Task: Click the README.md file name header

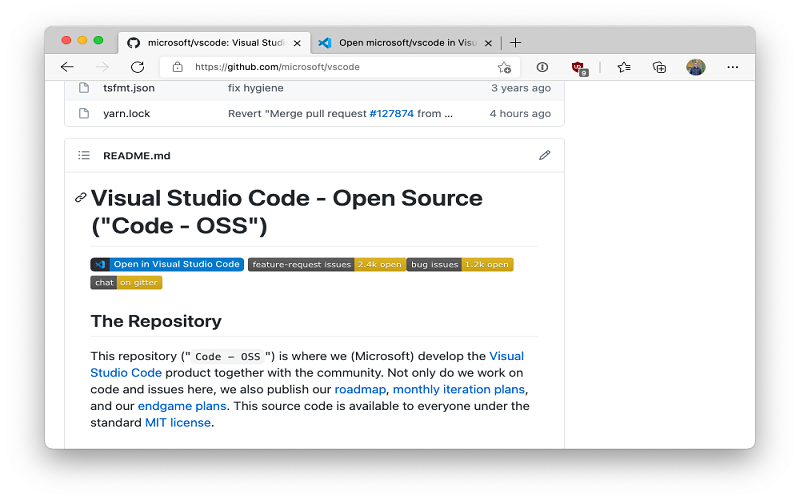Action: pos(137,156)
